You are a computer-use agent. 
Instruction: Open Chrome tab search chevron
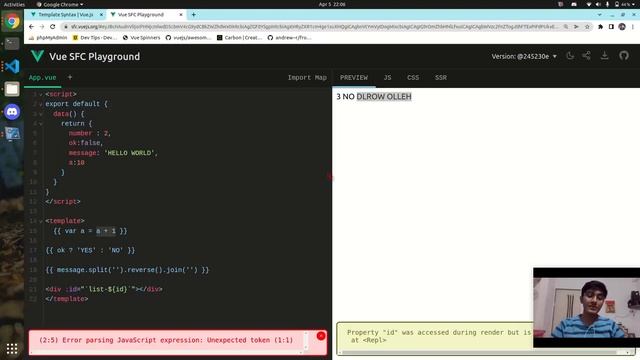(x=599, y=15)
